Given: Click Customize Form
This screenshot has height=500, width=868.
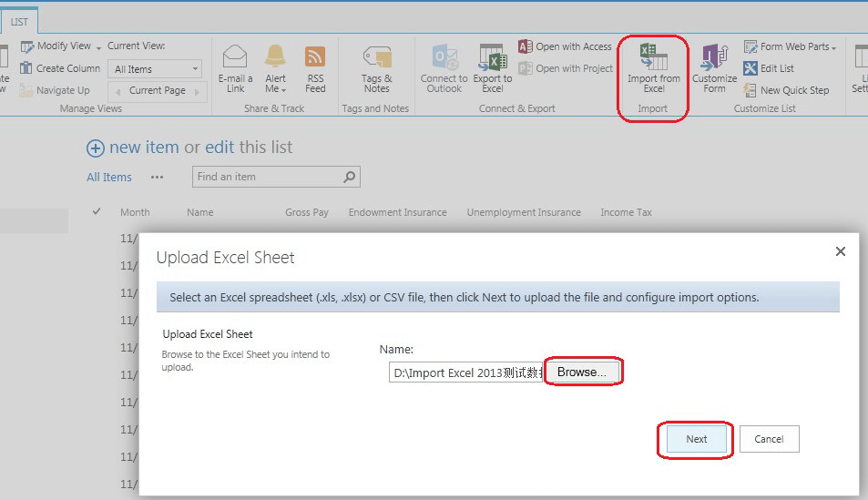Looking at the screenshot, I should pyautogui.click(x=714, y=68).
